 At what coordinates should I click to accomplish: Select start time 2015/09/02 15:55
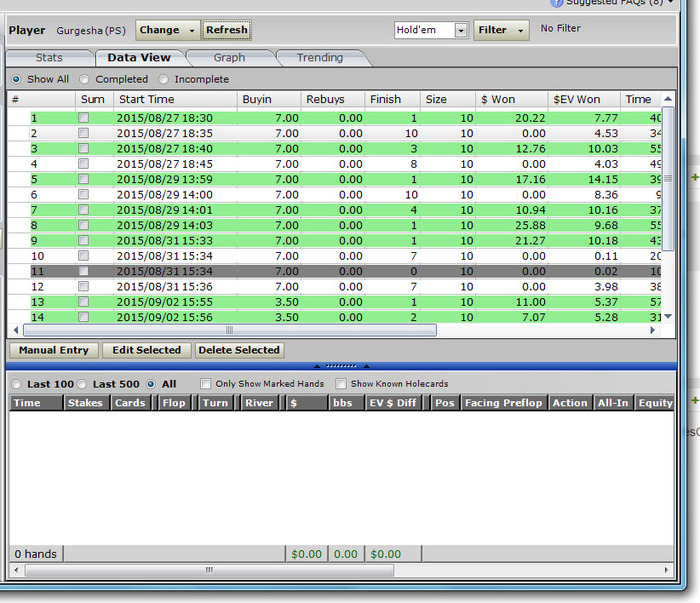[165, 302]
